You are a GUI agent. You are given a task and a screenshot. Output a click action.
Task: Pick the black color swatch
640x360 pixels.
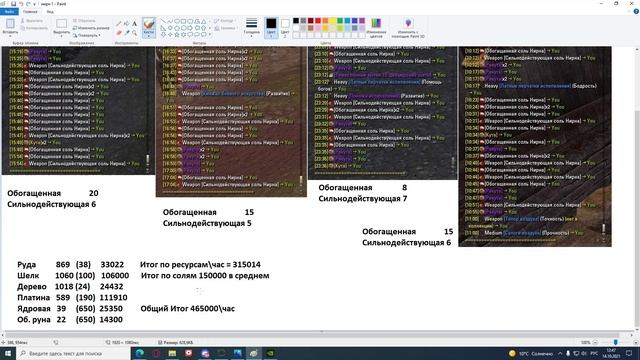(x=296, y=20)
